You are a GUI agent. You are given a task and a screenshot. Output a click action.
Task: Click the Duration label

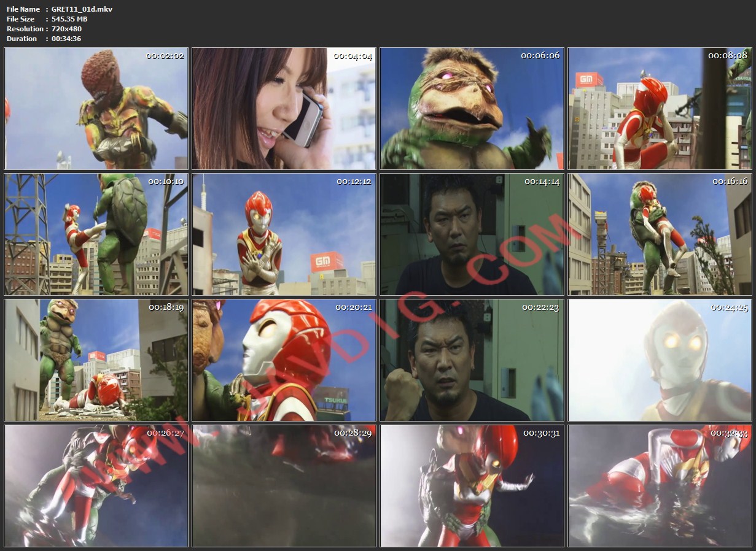[x=22, y=39]
